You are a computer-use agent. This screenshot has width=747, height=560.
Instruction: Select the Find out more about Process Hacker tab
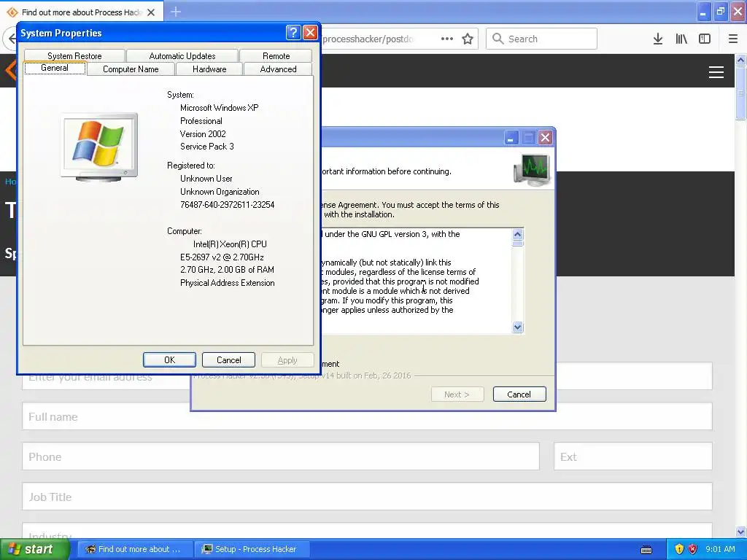click(x=82, y=12)
